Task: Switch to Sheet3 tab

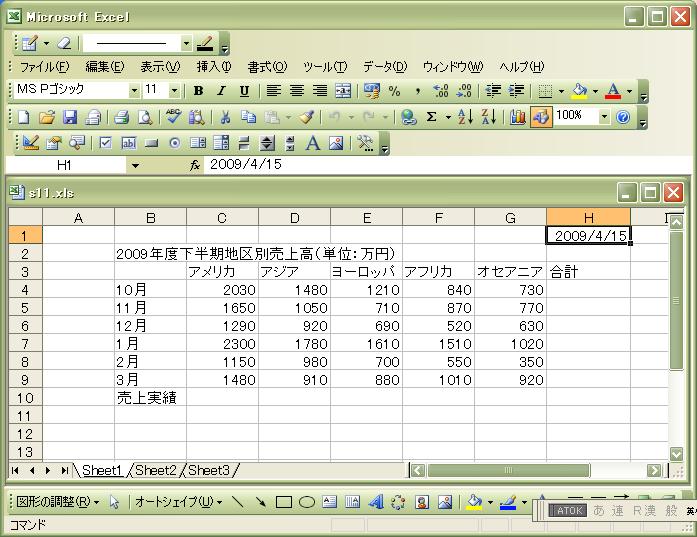Action: [209, 470]
